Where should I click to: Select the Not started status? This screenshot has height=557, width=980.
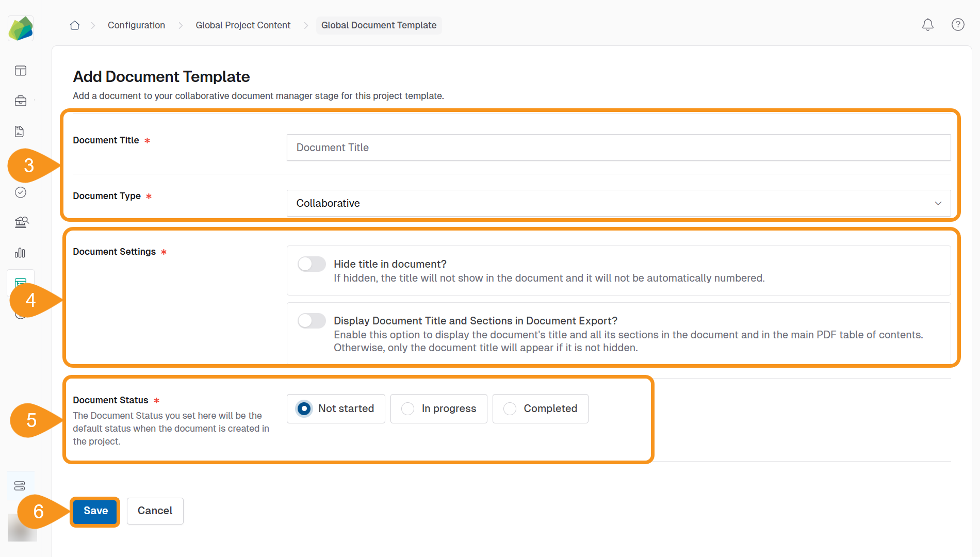pos(304,409)
